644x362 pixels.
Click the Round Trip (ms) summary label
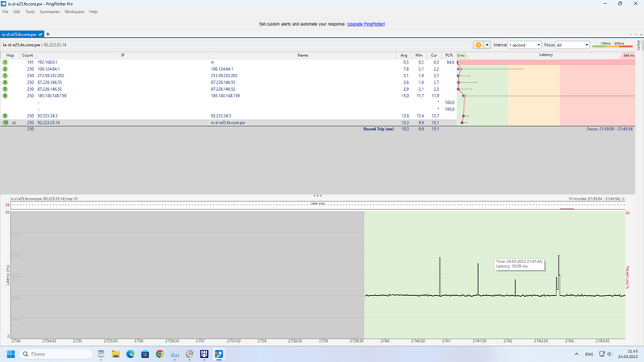click(x=378, y=129)
